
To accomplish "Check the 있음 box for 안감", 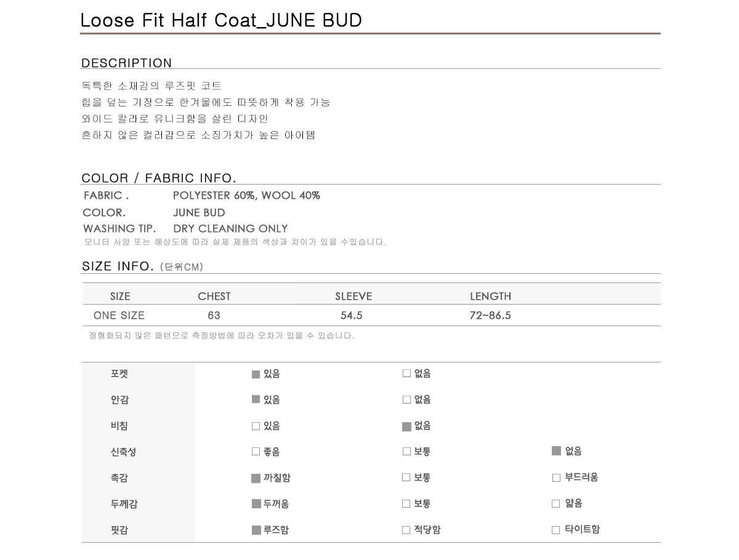I will (x=256, y=399).
